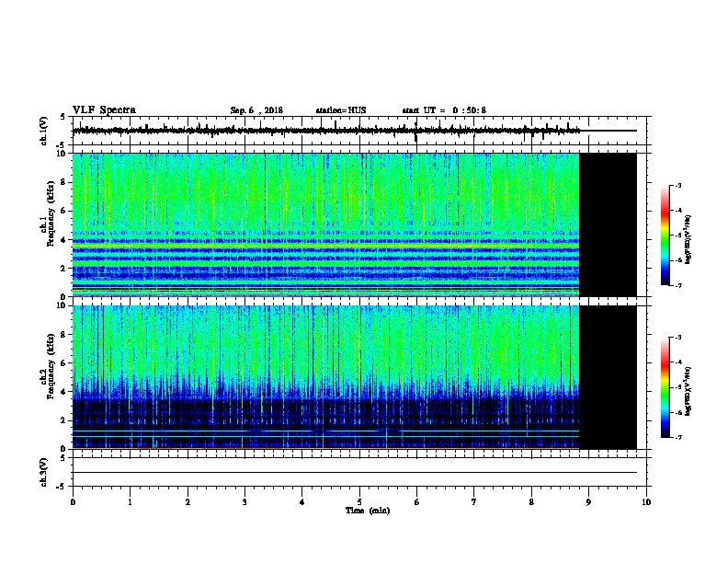This screenshot has height=563, width=728.
Task: Select the date "Sep. 6, 2018"
Action: pyautogui.click(x=256, y=110)
